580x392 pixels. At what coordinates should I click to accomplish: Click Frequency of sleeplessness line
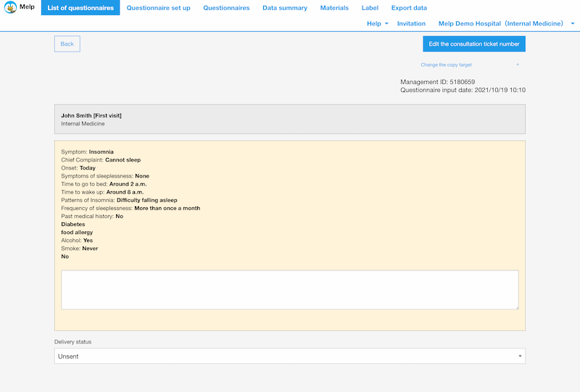click(130, 208)
